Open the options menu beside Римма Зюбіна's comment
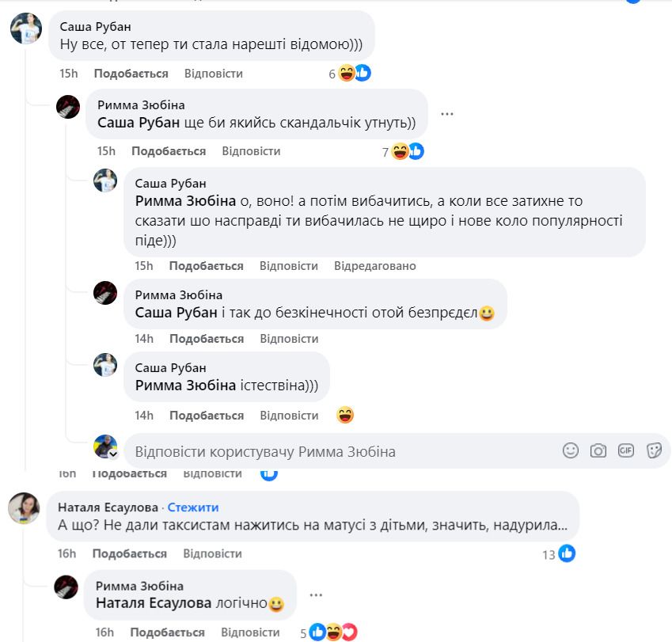 tap(447, 114)
